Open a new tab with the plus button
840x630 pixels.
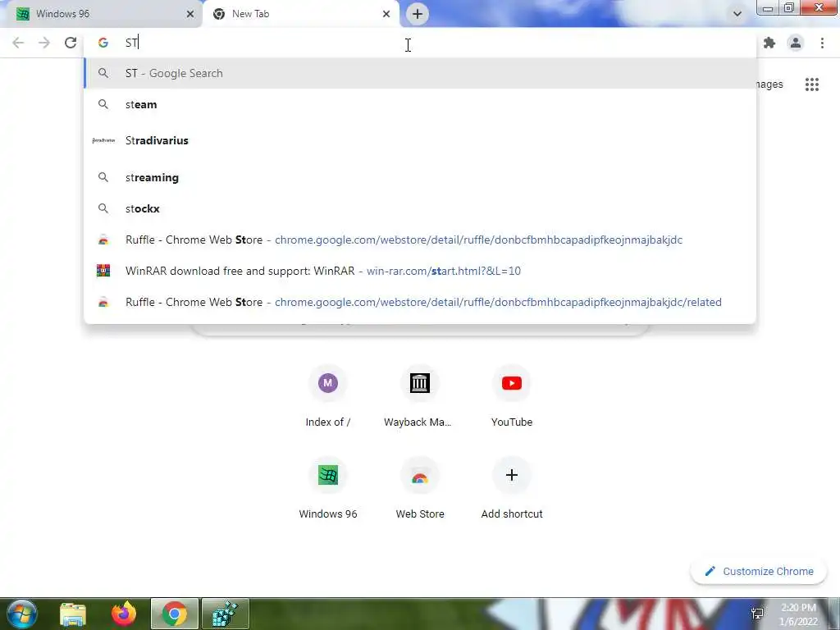[418, 14]
